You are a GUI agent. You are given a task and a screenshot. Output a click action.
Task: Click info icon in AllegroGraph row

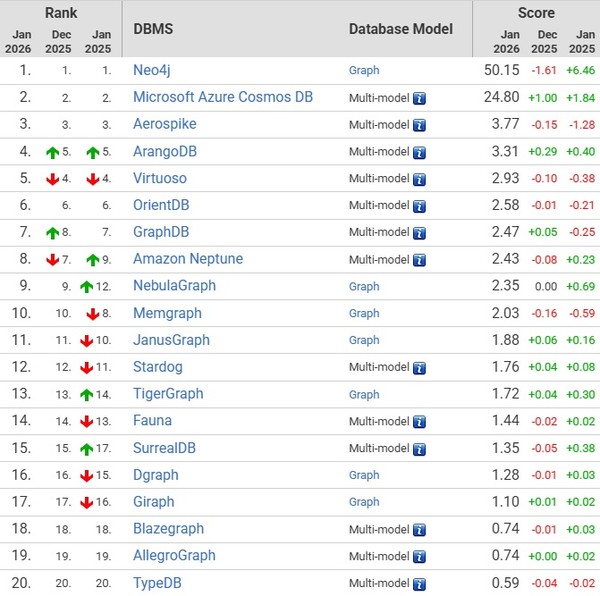(419, 557)
